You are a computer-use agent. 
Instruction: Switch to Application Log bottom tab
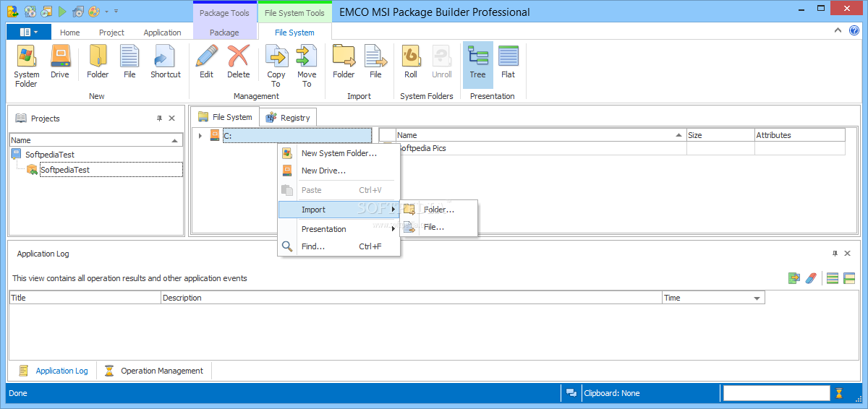(54, 371)
